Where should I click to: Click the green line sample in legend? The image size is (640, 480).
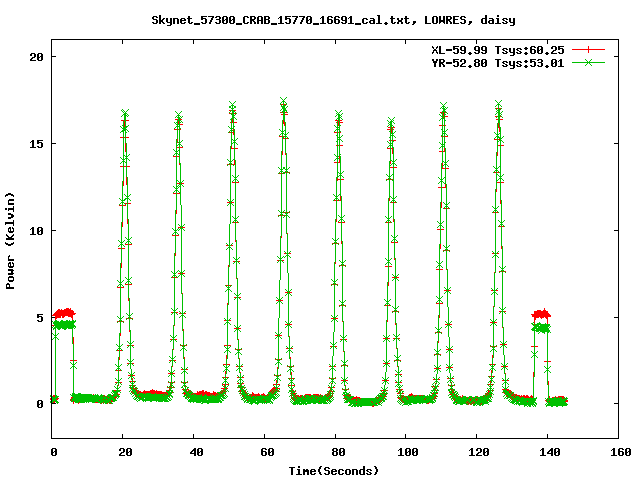click(x=588, y=62)
